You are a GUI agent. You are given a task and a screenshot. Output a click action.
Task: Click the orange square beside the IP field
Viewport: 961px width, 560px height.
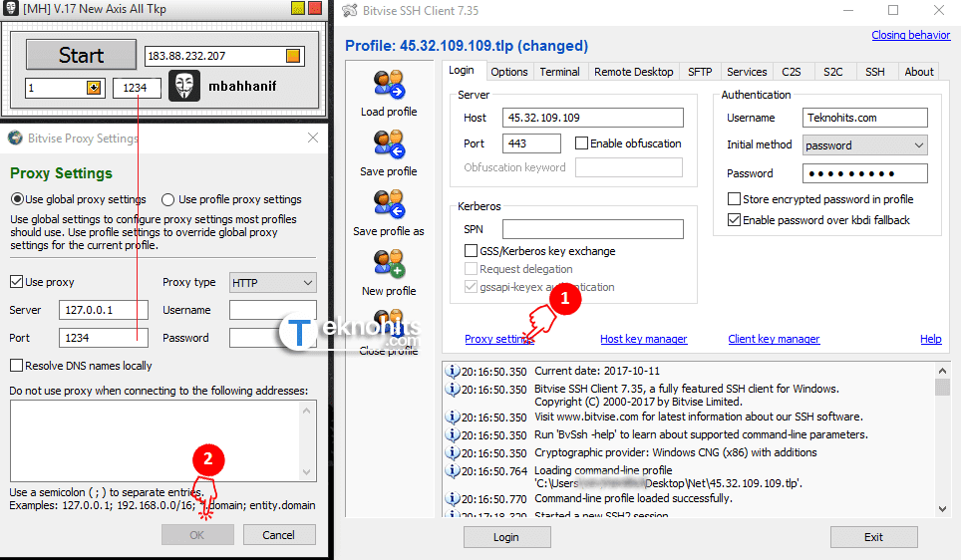pyautogui.click(x=293, y=56)
